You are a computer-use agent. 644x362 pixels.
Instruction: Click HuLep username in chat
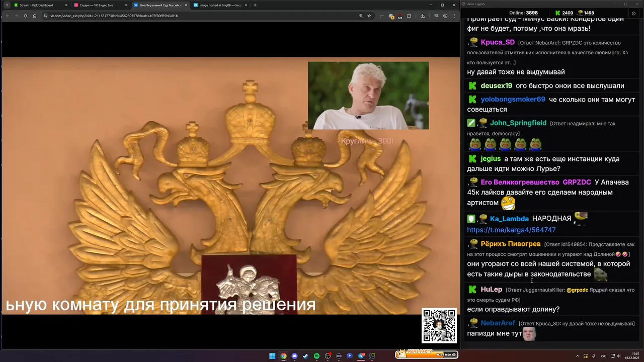click(x=491, y=289)
